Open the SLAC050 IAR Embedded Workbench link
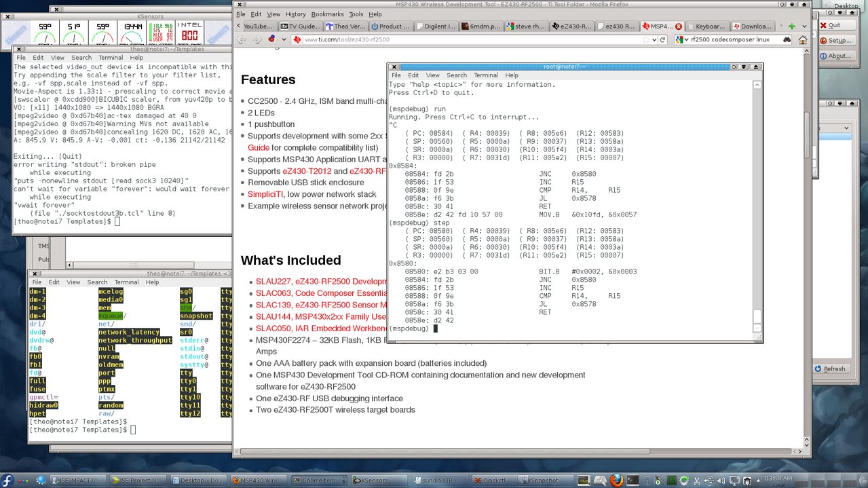The height and width of the screenshot is (488, 868). [x=321, y=329]
